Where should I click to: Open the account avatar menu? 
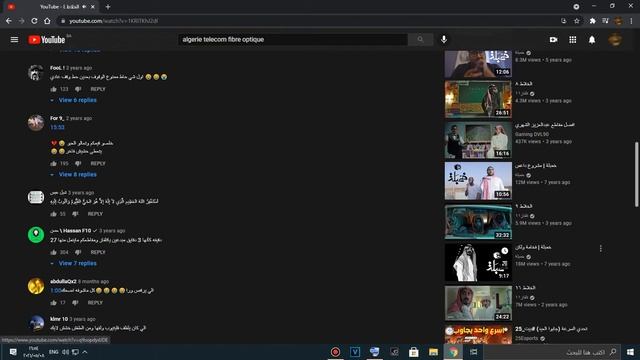pos(615,40)
